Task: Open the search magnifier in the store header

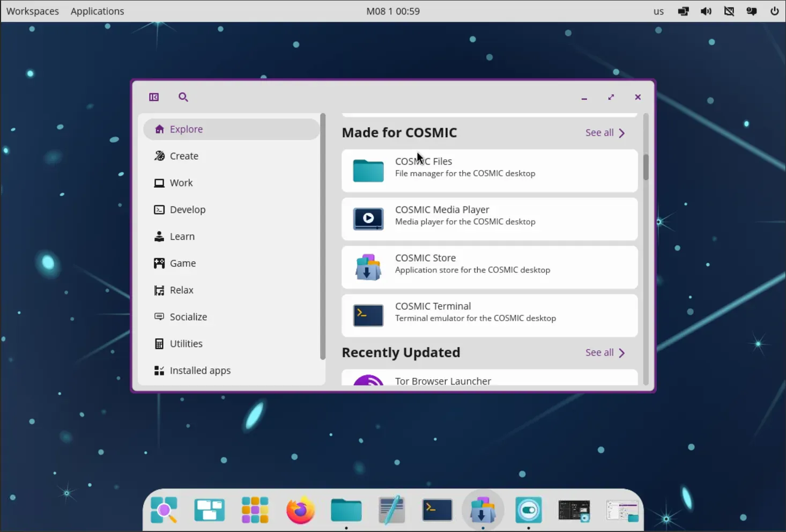Action: pyautogui.click(x=183, y=97)
